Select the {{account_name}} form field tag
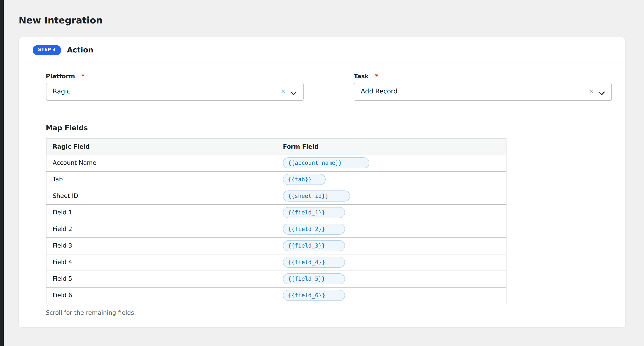This screenshot has width=644, height=346. pyautogui.click(x=326, y=163)
